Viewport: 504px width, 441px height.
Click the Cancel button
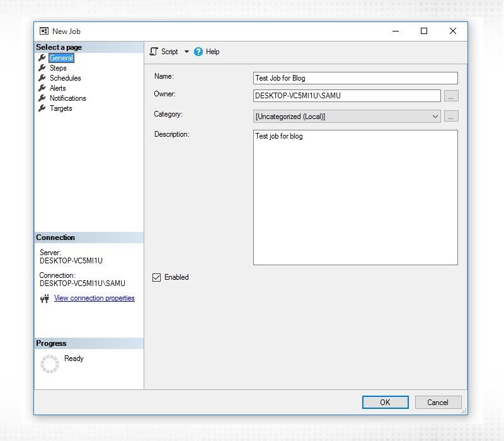point(438,402)
